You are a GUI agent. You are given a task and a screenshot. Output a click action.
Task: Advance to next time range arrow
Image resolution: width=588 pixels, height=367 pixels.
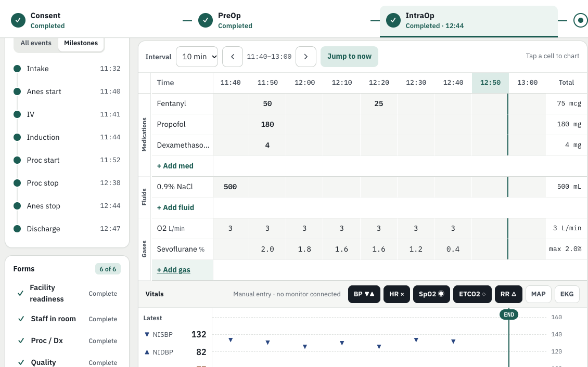point(305,57)
